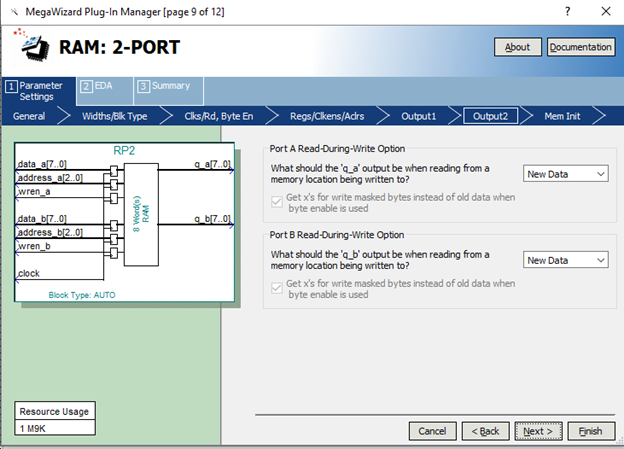
Task: Open the q_a output New Data dropdown
Action: click(x=566, y=174)
